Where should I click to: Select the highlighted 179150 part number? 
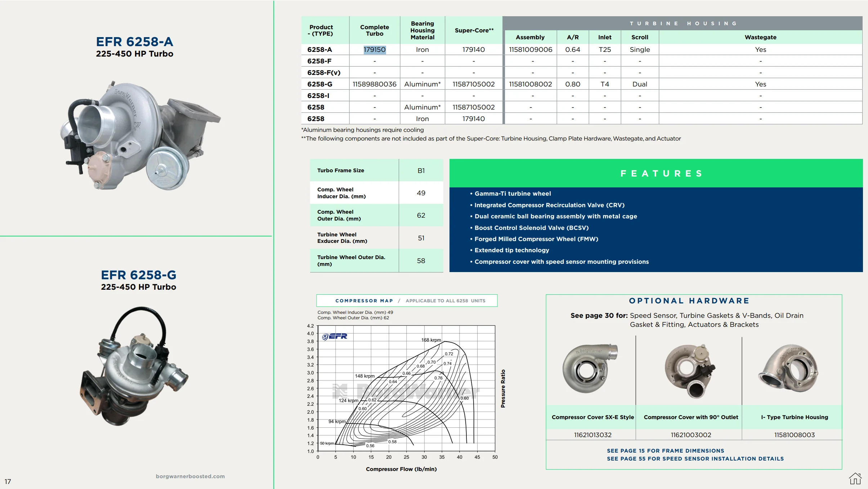(x=375, y=50)
